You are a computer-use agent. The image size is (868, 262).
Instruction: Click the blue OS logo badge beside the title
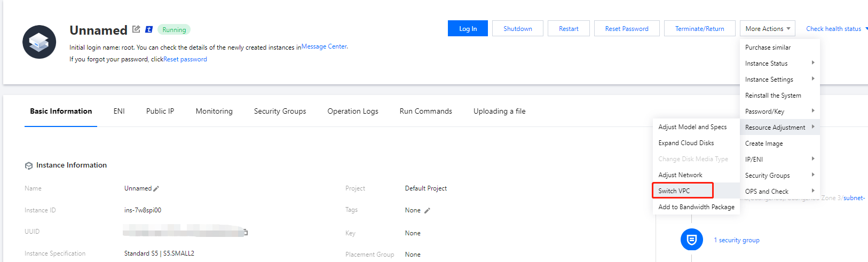click(149, 29)
